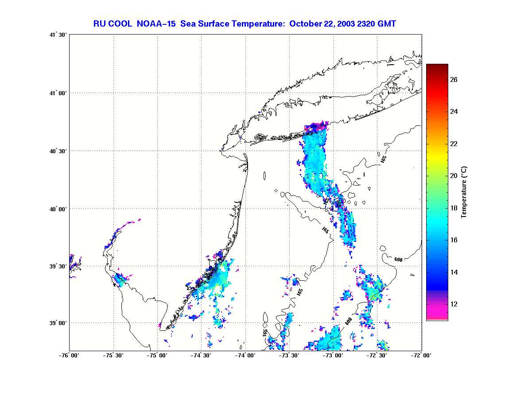
Task: Click the 39°00' latitude axis label
Action: [58, 323]
